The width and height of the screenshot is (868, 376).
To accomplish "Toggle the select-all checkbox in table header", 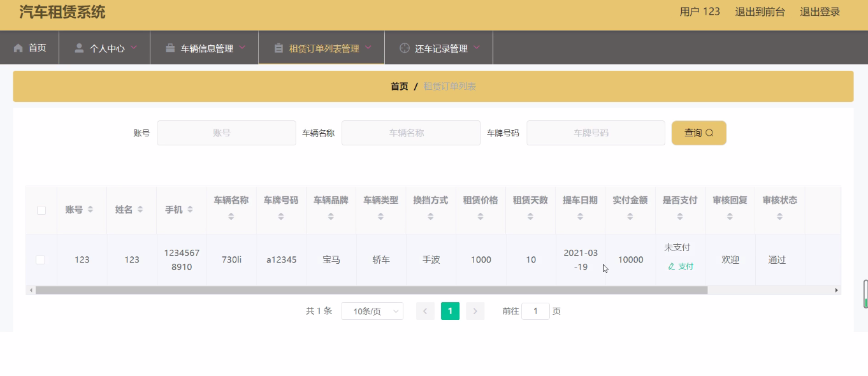I will (x=41, y=210).
